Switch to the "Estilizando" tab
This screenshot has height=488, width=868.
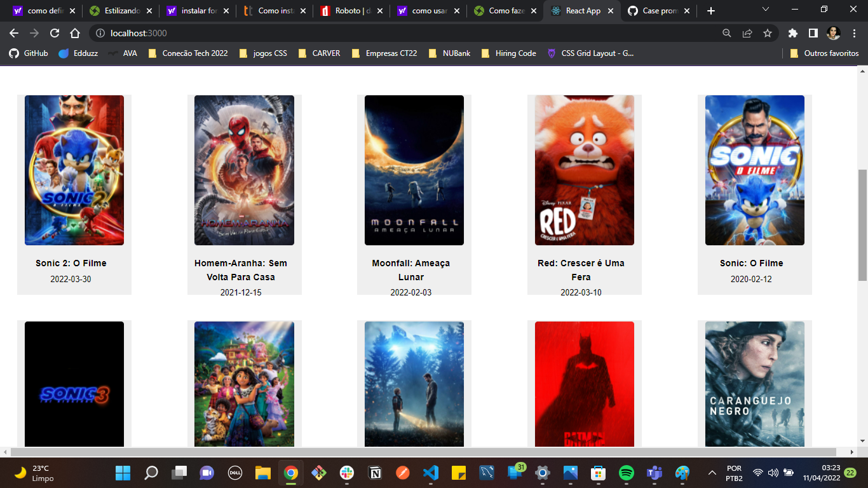121,11
